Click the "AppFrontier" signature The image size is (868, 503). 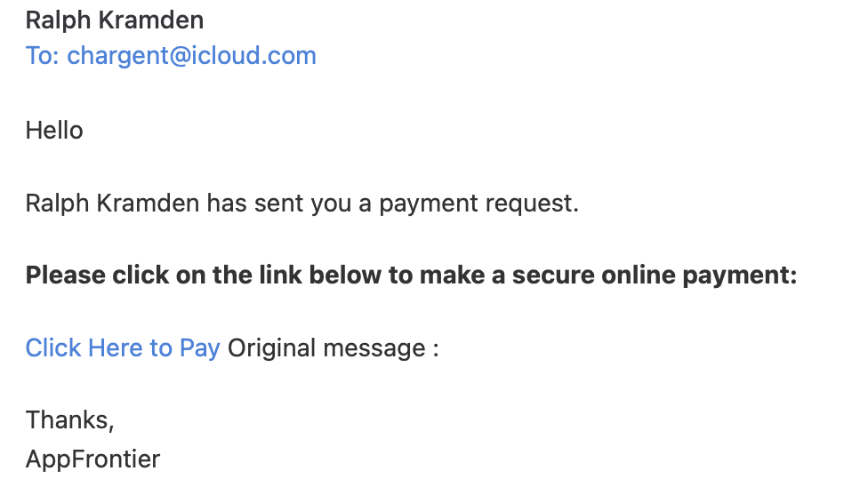click(92, 459)
